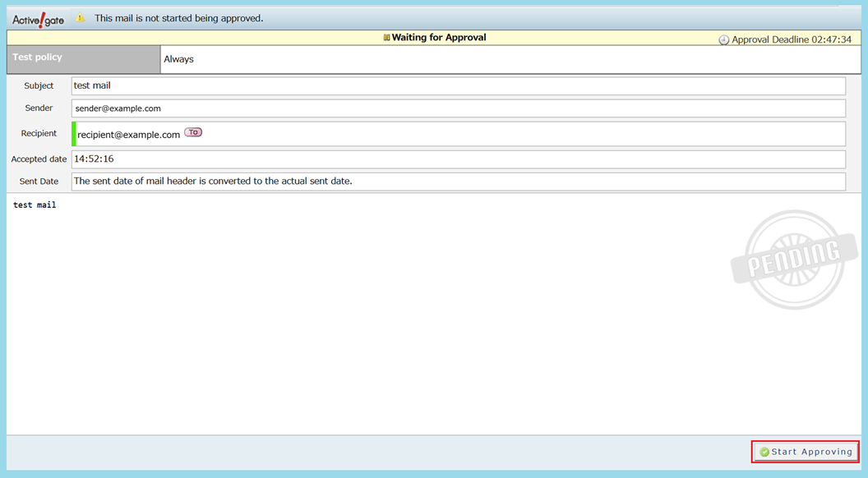Click the Subject label

[x=39, y=85]
